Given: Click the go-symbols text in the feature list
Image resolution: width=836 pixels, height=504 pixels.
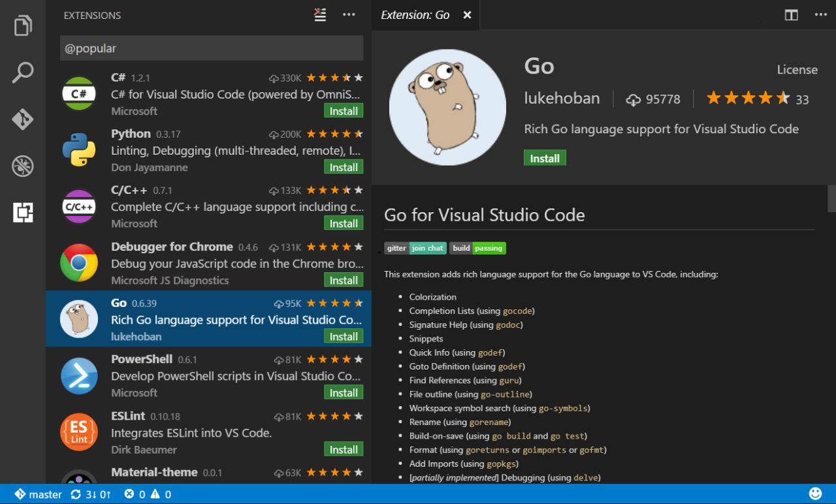Looking at the screenshot, I should click(x=563, y=409).
